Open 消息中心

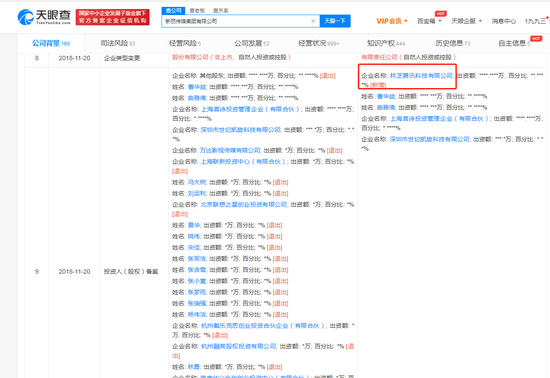point(504,21)
